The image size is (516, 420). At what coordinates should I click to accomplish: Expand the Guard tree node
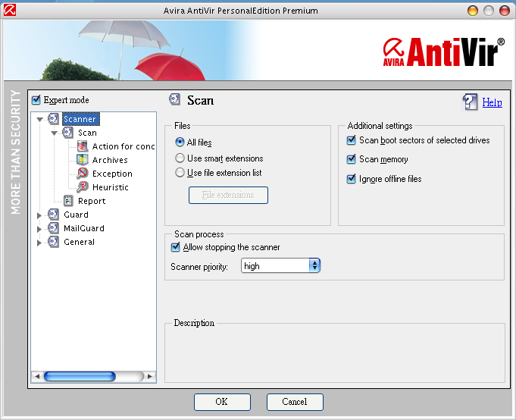[39, 215]
